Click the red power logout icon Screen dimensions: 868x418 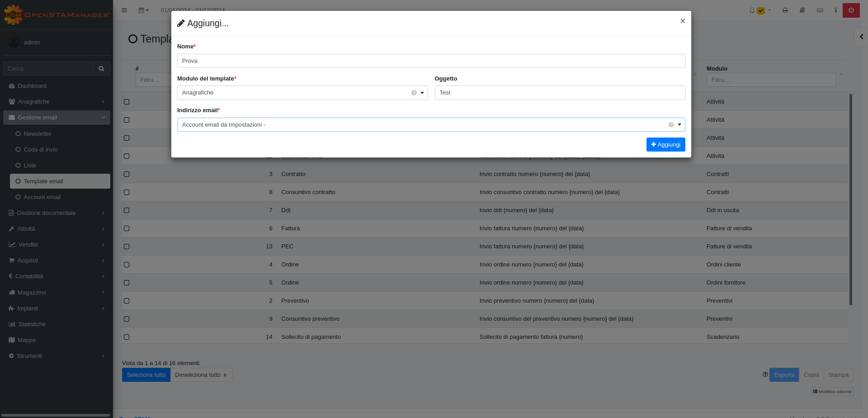pos(851,10)
